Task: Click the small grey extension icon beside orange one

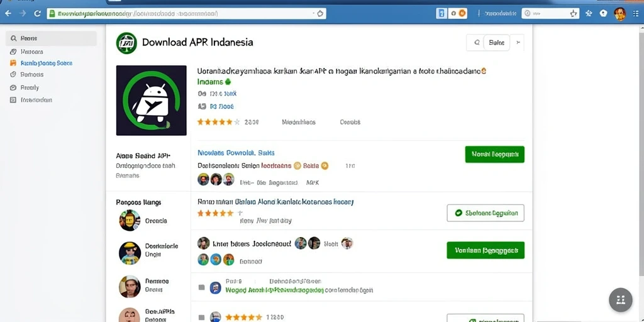Action: [453, 14]
